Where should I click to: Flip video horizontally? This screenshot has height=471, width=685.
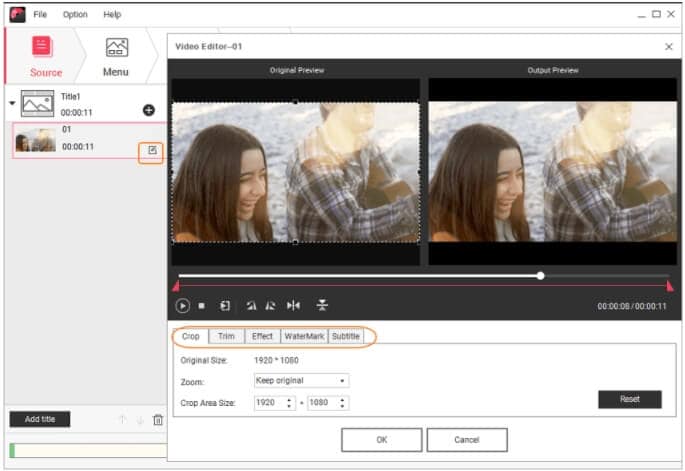(x=293, y=305)
